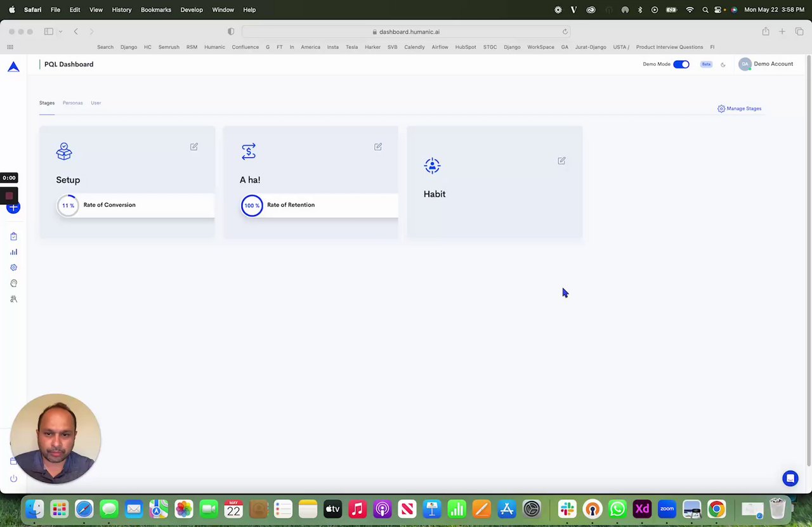Open the Demo Account user menu
Viewport: 812px width, 527px height.
pyautogui.click(x=766, y=64)
